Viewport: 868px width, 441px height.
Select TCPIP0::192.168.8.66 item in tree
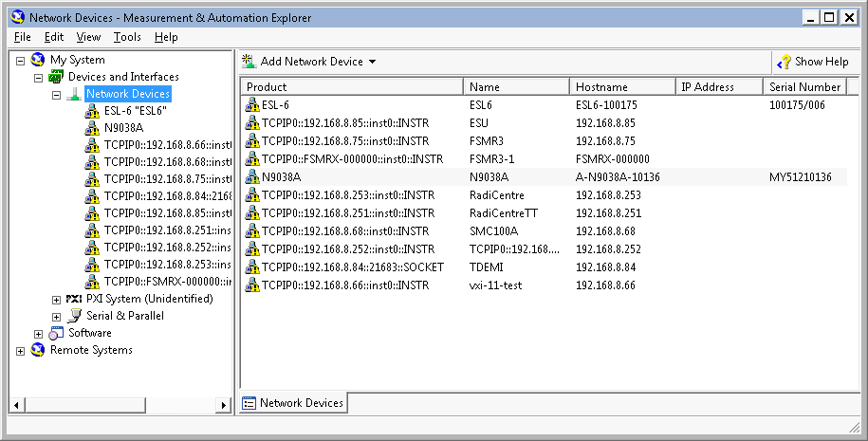tap(168, 145)
